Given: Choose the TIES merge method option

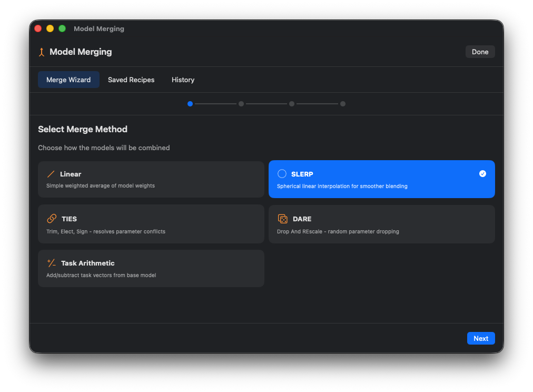Looking at the screenshot, I should (151, 224).
